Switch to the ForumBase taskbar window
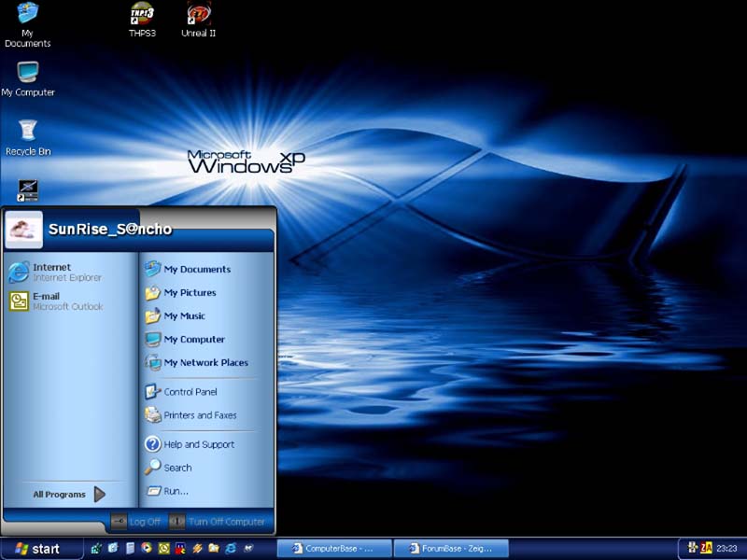Viewport: 747px width, 560px height. [x=451, y=549]
